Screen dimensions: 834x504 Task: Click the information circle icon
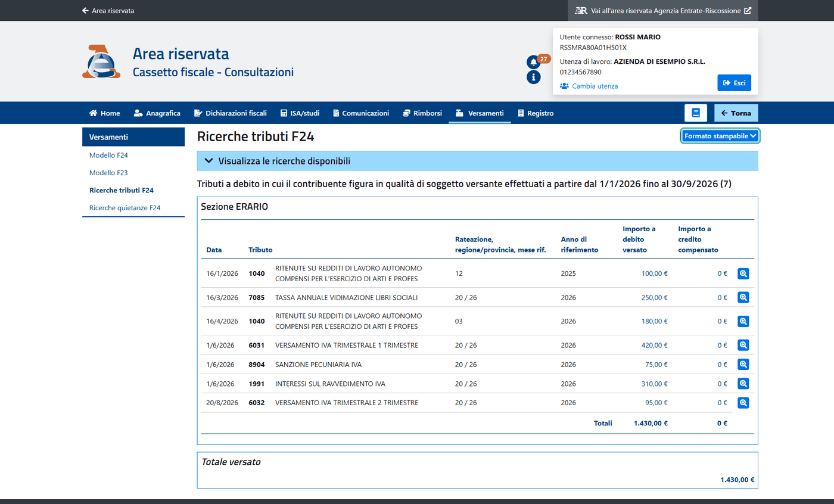[x=534, y=77]
